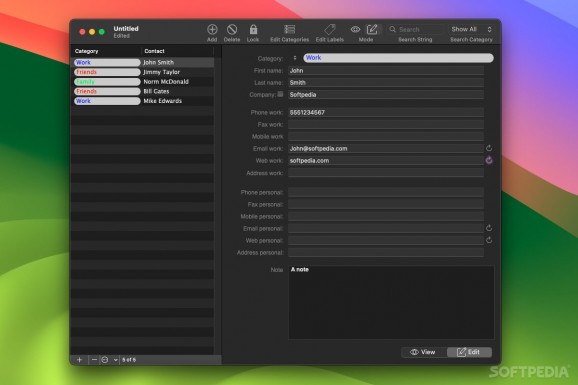The height and width of the screenshot is (385, 578).
Task: Switch to view mode with the toolbar eye icon
Action: pos(355,29)
